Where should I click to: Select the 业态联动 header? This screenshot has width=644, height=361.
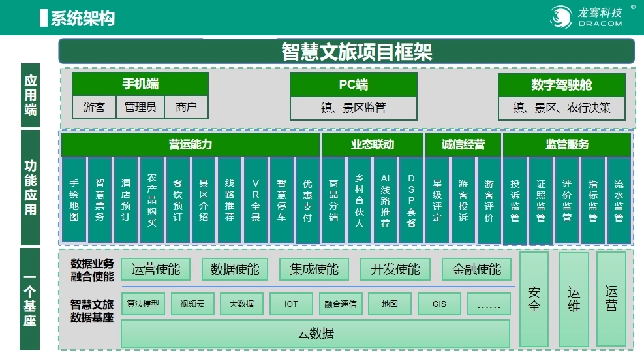click(x=372, y=144)
